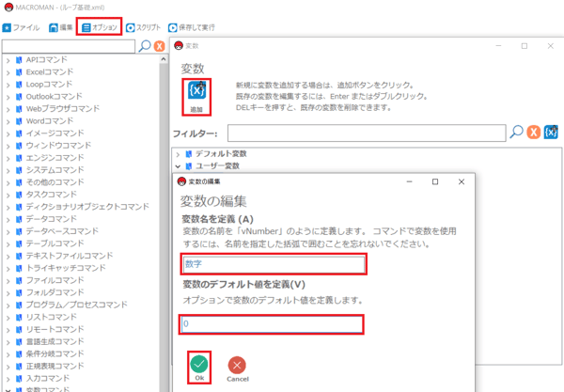Select ファイルコマンド folder icon
Image resolution: width=564 pixels, height=392 pixels.
pyautogui.click(x=19, y=280)
